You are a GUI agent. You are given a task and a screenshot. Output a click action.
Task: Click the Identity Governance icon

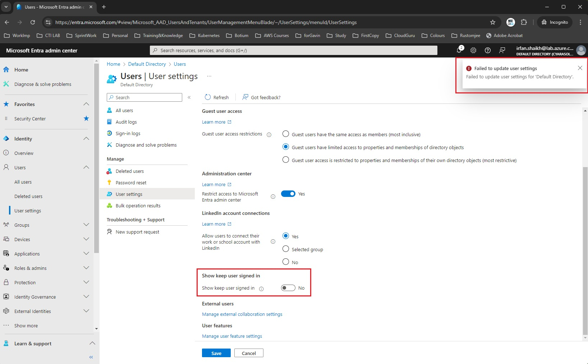pyautogui.click(x=6, y=297)
